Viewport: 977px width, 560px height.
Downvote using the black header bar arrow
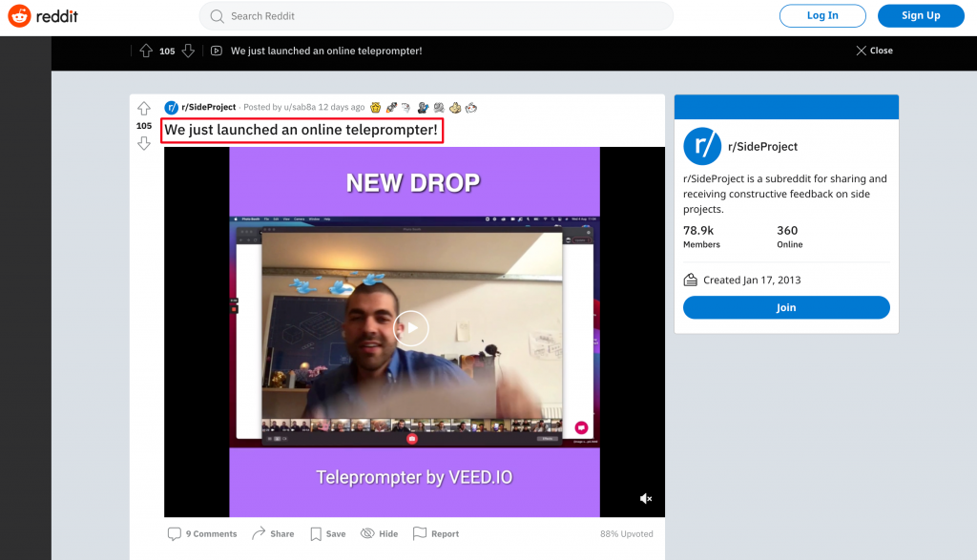(188, 52)
